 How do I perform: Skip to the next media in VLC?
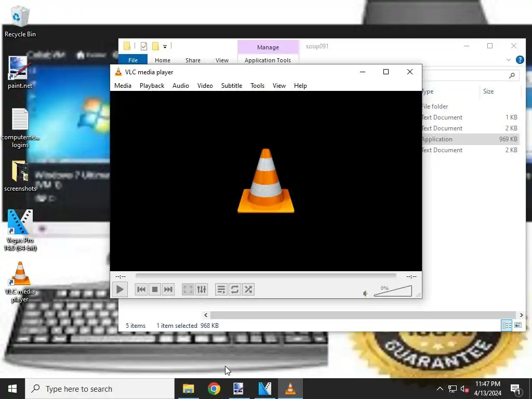tap(168, 289)
